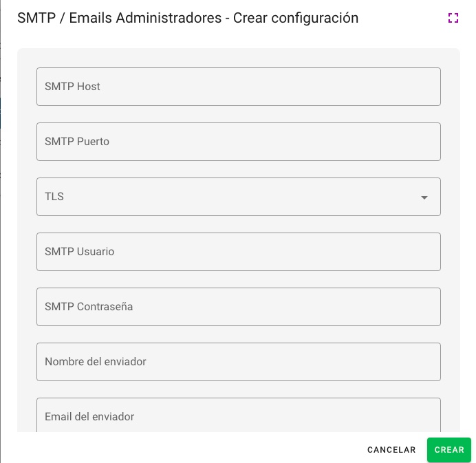
Task: Click the dialog title 'Crear configuración'
Action: [296, 19]
